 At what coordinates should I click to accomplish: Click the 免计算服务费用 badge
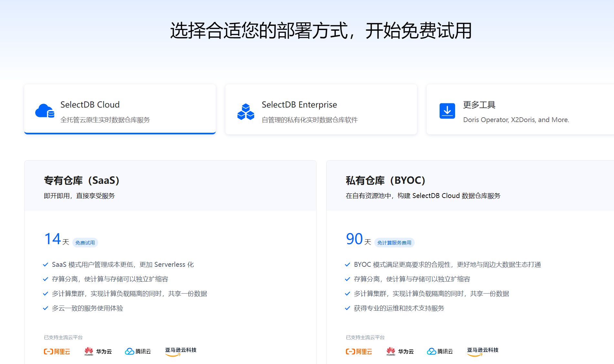click(x=394, y=242)
